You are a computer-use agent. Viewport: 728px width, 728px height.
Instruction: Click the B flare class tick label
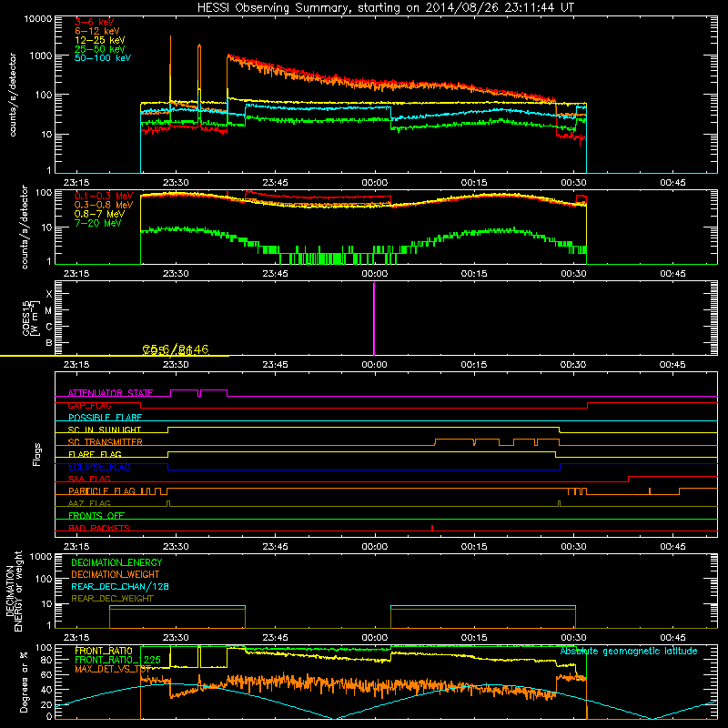(x=49, y=343)
